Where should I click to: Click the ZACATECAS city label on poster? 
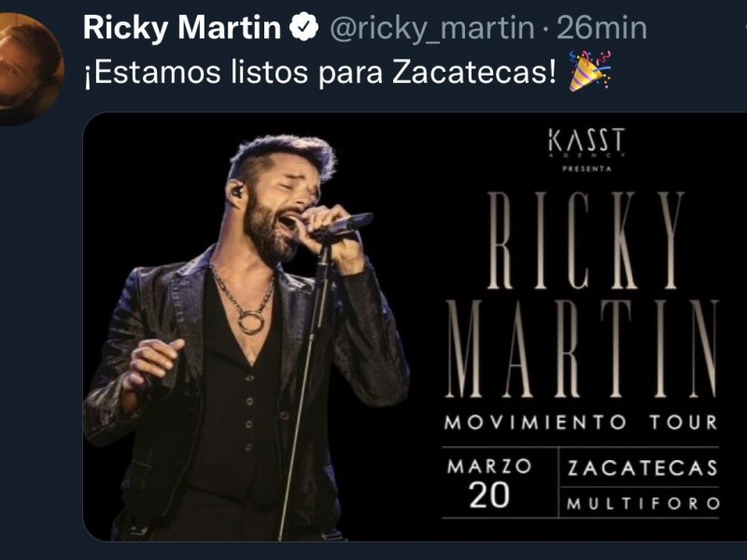click(x=642, y=469)
